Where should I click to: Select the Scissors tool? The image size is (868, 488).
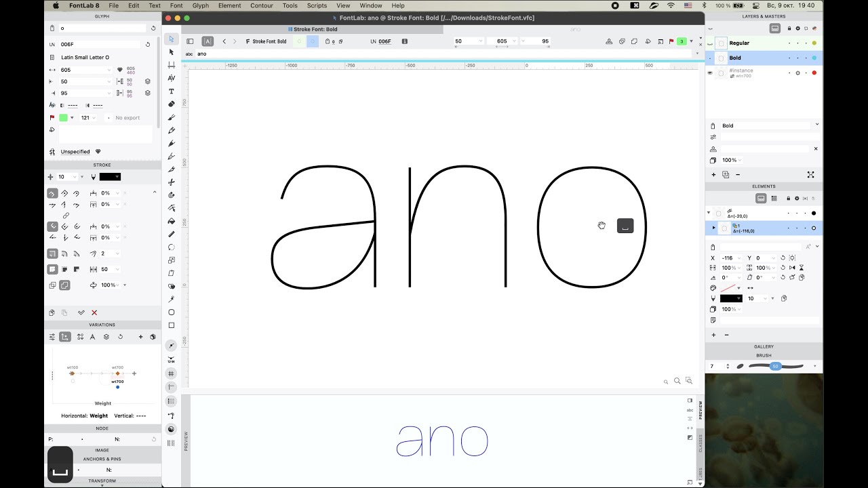pos(172,182)
